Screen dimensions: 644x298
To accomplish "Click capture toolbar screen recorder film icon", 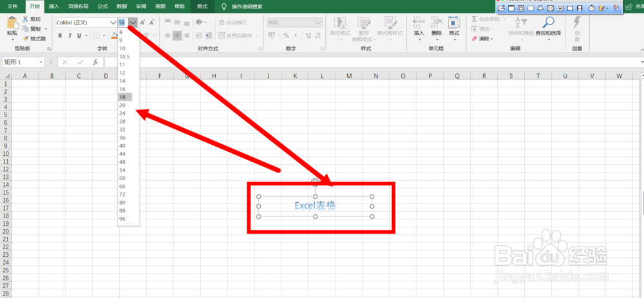I will (x=580, y=8).
